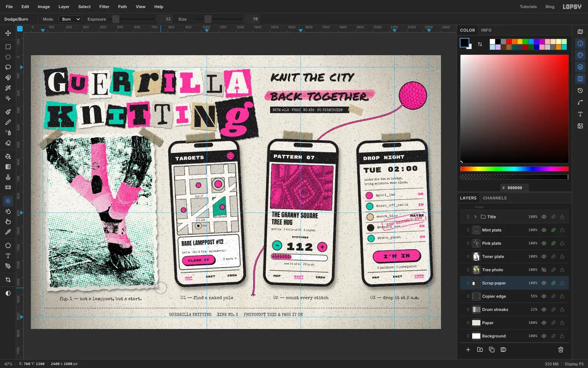Screen dimensions: 588x368
Task: Select the Eyedropper tool
Action: 8,232
